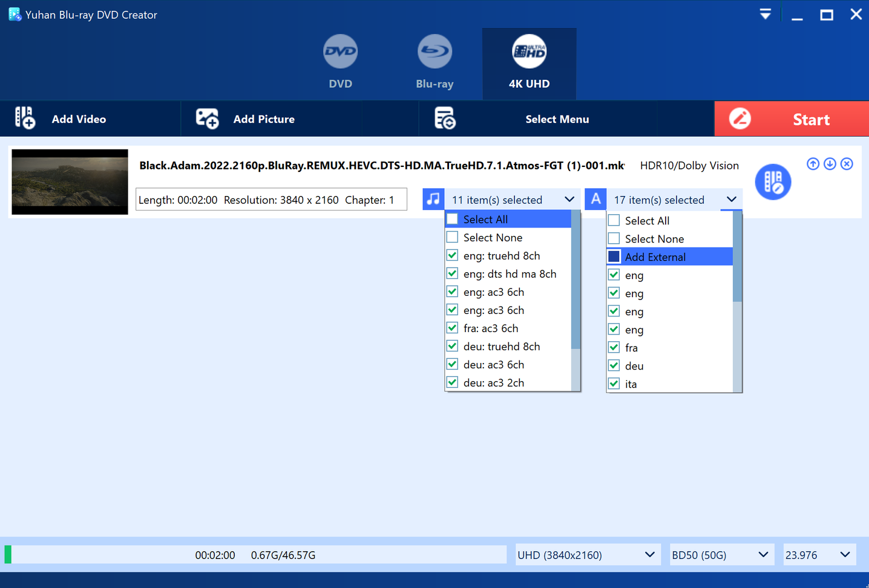Uncheck the 'eng: truehd 8ch' audio track
Screen dimensions: 869x588
[452, 255]
